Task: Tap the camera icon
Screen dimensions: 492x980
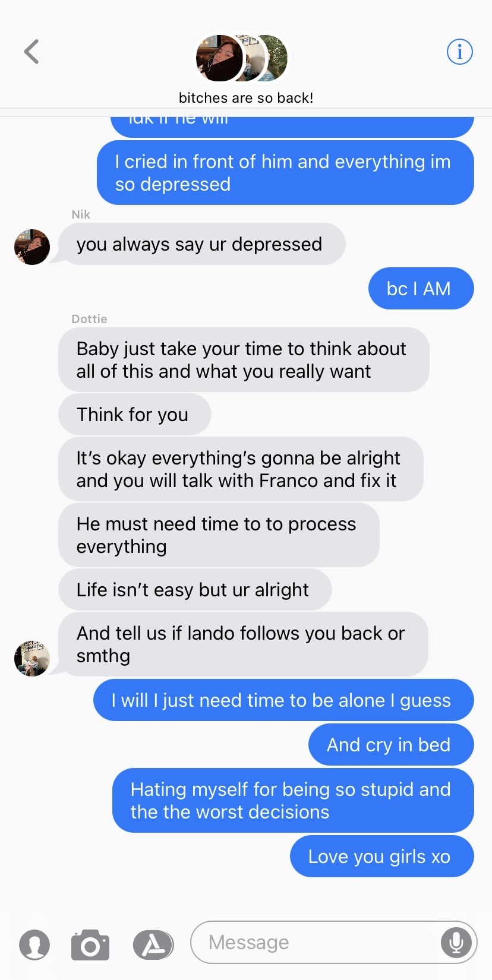Action: coord(90,944)
